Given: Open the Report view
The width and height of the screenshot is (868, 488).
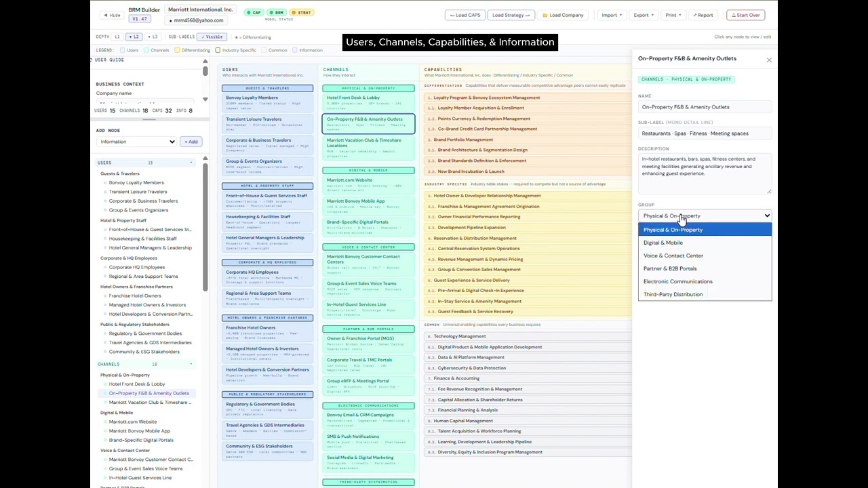Looking at the screenshot, I should click(x=703, y=15).
